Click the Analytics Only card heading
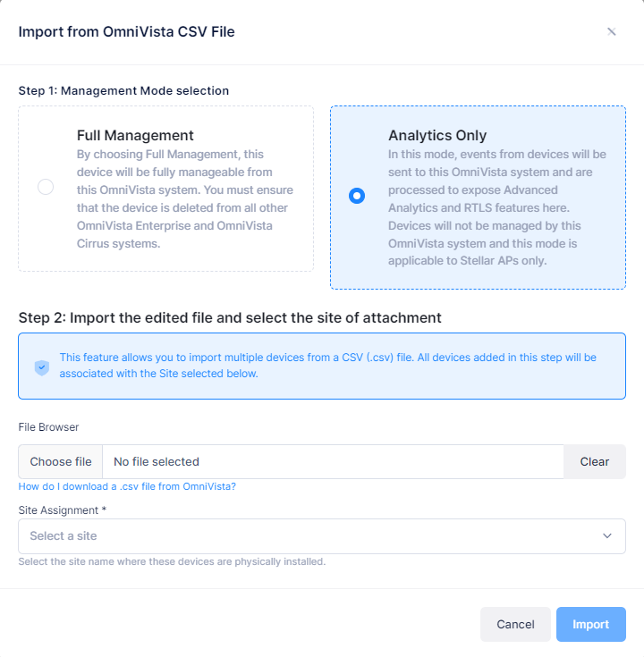 point(437,135)
